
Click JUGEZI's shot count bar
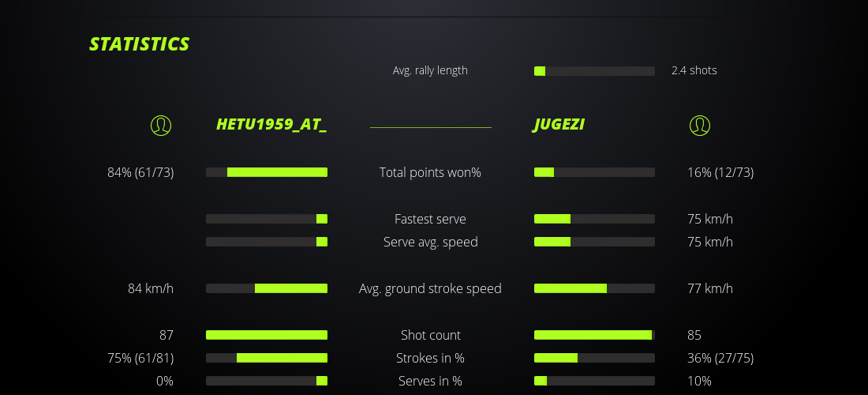coord(594,335)
